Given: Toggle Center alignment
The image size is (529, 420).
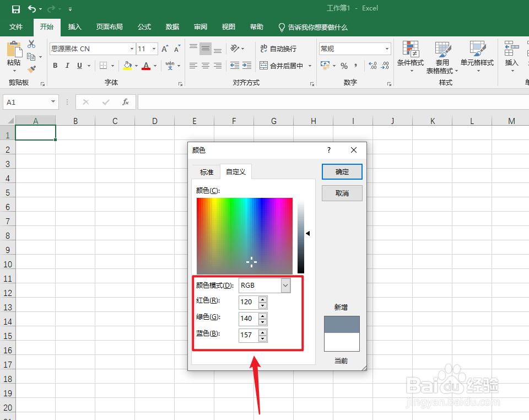Looking at the screenshot, I should 206,66.
